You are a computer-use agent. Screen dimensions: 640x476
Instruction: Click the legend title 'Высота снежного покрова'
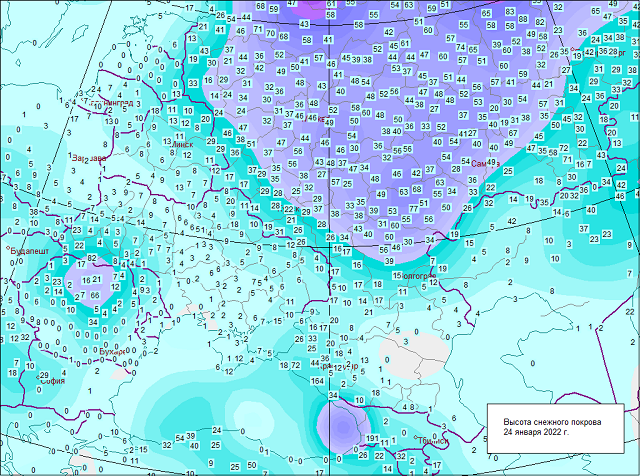coord(552,421)
